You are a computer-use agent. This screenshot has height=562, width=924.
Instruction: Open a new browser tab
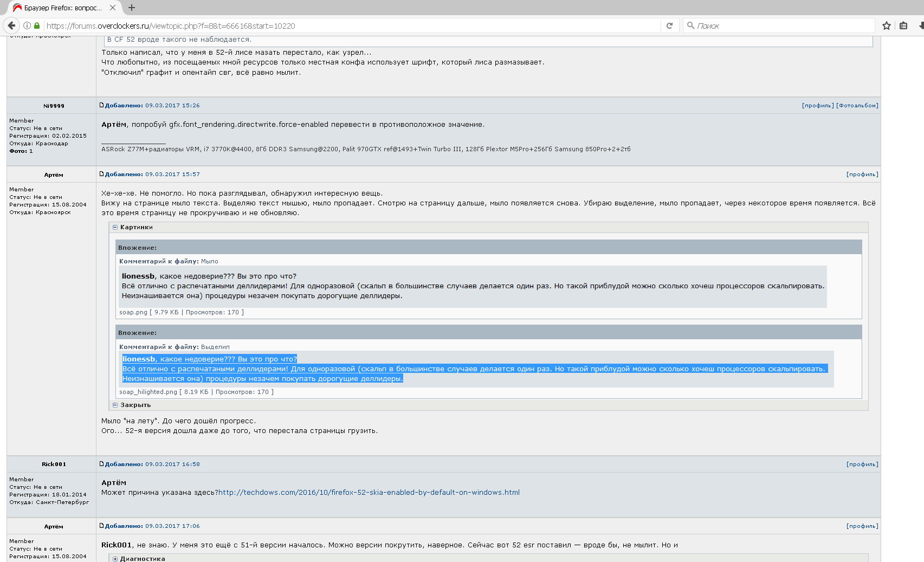pyautogui.click(x=132, y=8)
